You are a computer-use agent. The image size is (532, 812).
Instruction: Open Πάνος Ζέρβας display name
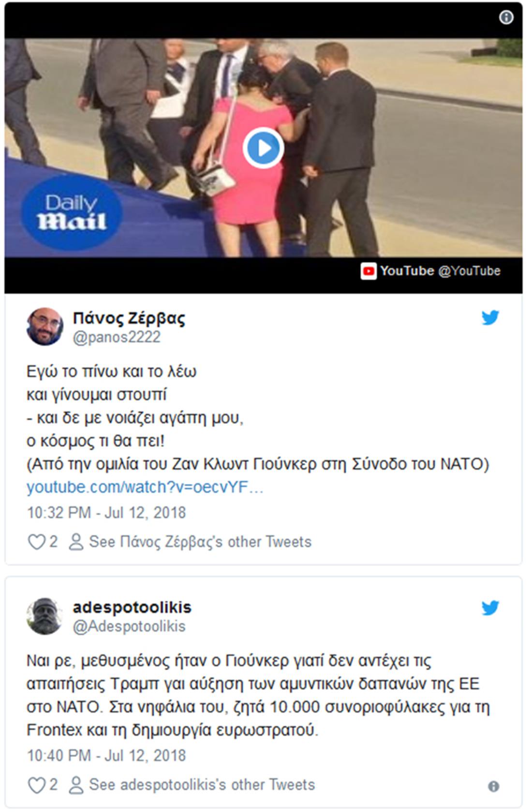pyautogui.click(x=129, y=318)
